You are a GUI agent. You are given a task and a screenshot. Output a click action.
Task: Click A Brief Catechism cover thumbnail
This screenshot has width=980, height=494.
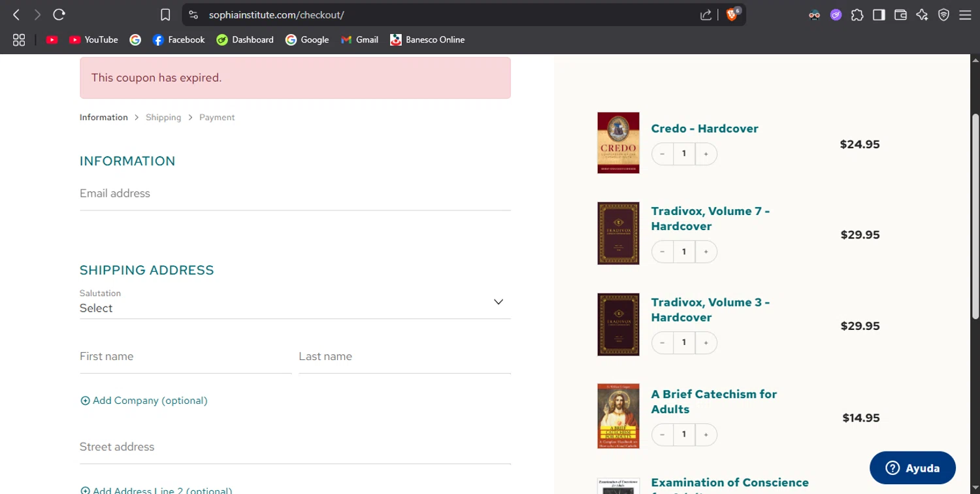(618, 416)
